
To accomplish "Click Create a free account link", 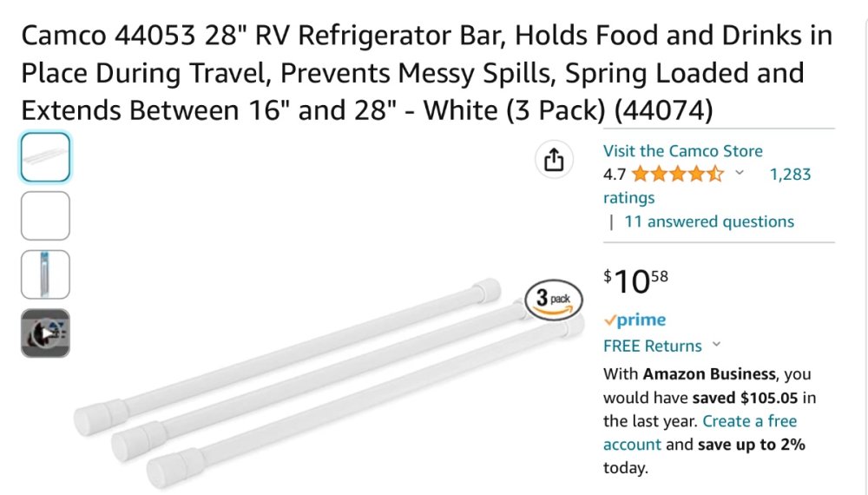I will pos(749,421).
